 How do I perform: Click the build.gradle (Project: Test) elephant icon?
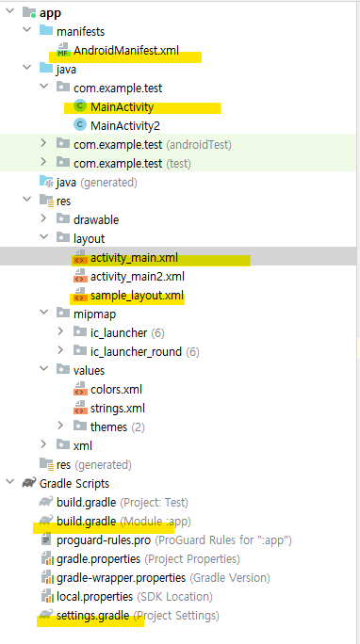(46, 502)
